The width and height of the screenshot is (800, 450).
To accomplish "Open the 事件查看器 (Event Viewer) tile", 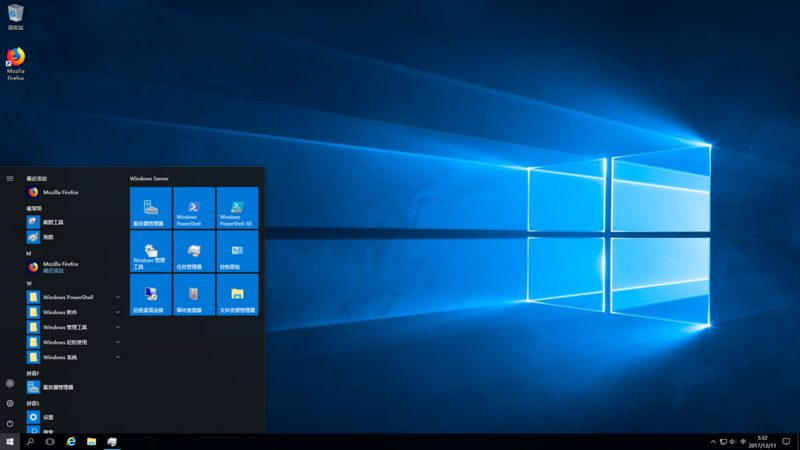I will coord(194,294).
